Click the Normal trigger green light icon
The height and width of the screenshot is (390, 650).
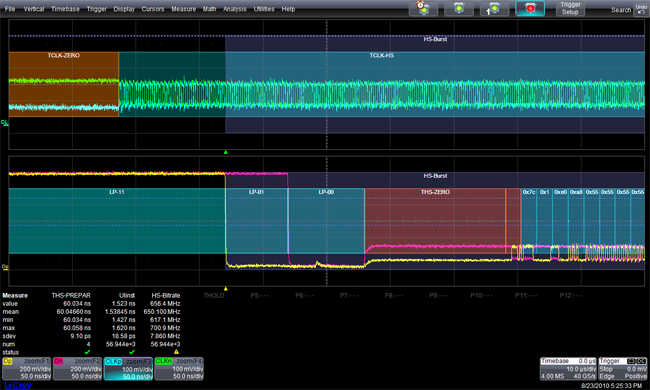coord(459,8)
